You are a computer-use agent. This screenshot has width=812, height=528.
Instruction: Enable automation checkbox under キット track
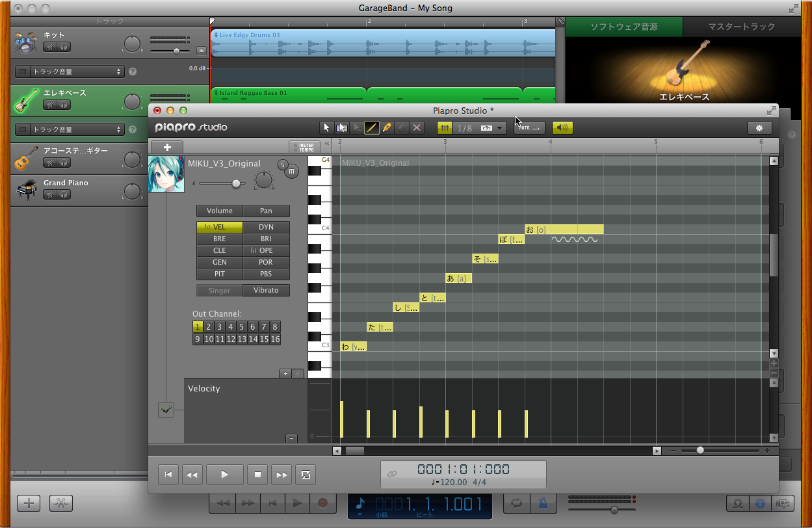23,72
